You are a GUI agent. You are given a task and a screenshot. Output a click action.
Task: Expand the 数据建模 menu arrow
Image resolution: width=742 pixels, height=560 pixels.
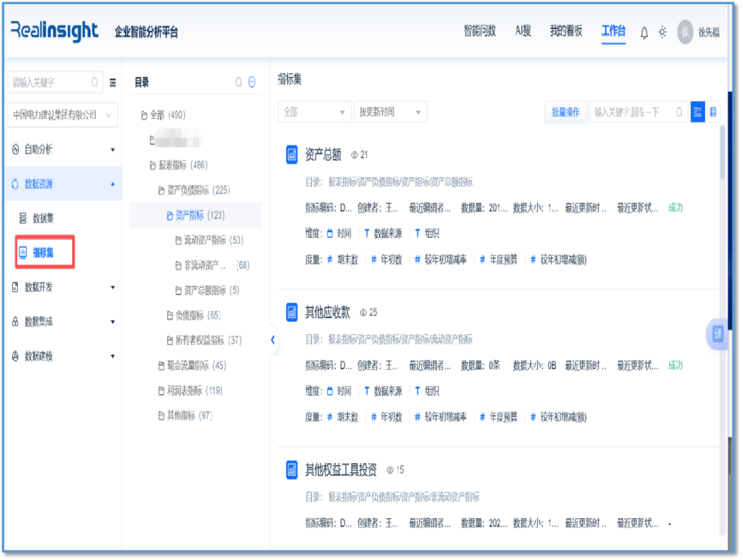point(113,357)
